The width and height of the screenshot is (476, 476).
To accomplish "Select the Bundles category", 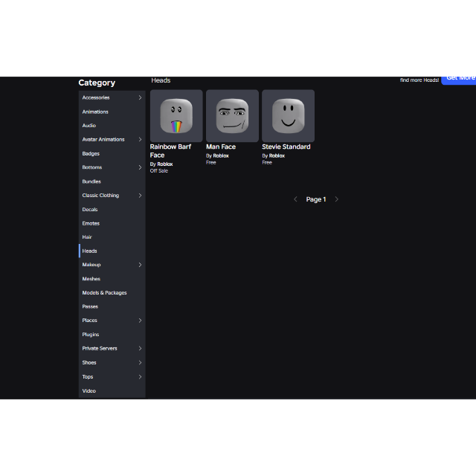I will coord(112,181).
